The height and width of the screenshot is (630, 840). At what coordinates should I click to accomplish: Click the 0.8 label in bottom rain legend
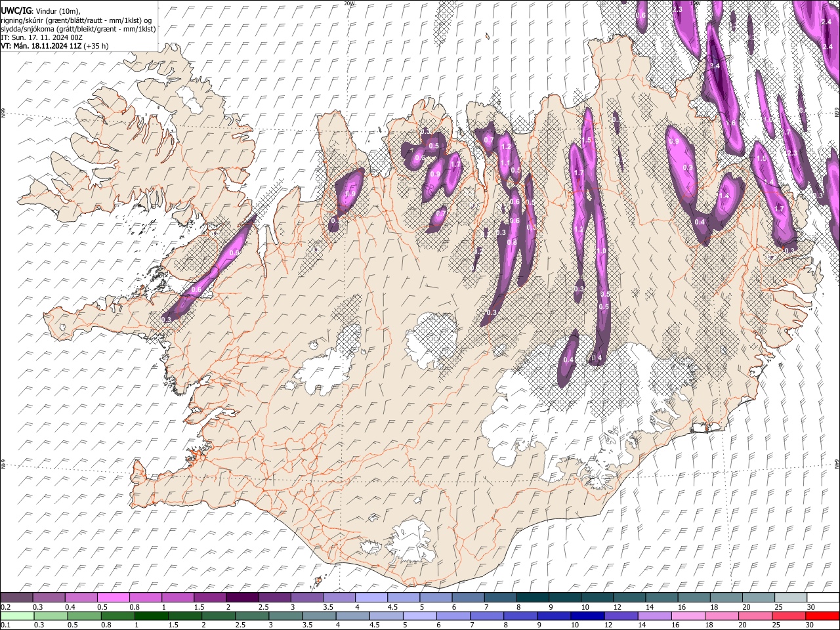tap(106, 625)
